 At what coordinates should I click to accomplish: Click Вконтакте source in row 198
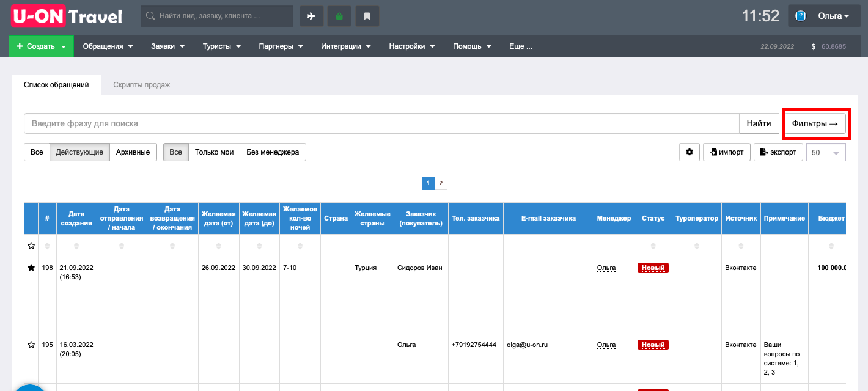(x=740, y=268)
